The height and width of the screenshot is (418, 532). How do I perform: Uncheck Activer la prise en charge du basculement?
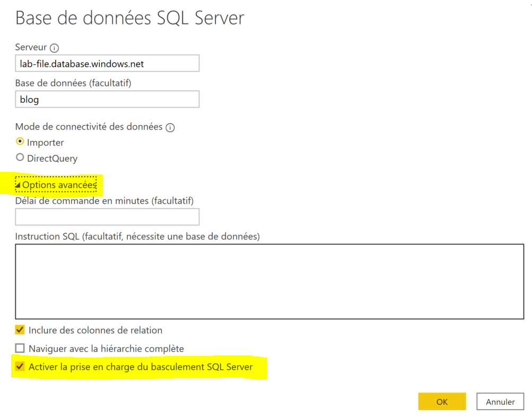point(20,367)
